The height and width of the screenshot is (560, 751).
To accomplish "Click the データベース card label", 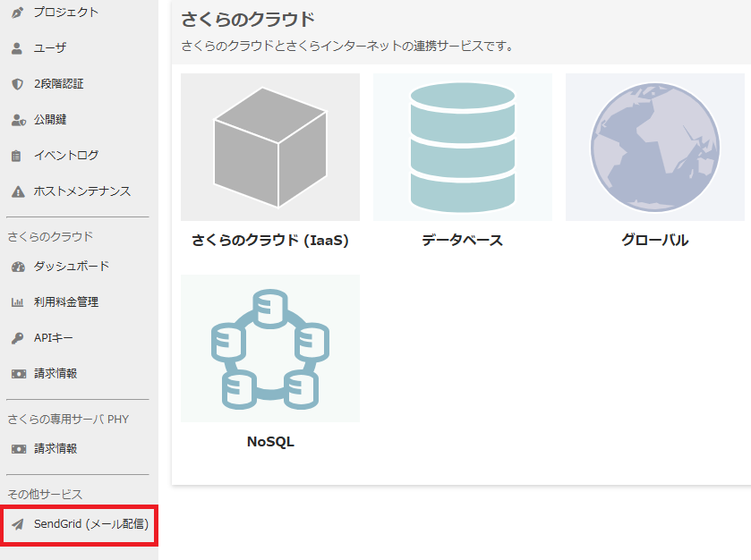I will 463,241.
